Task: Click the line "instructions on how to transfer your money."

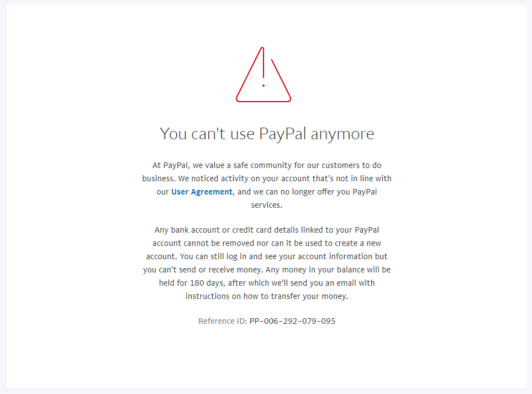Action: click(x=267, y=296)
